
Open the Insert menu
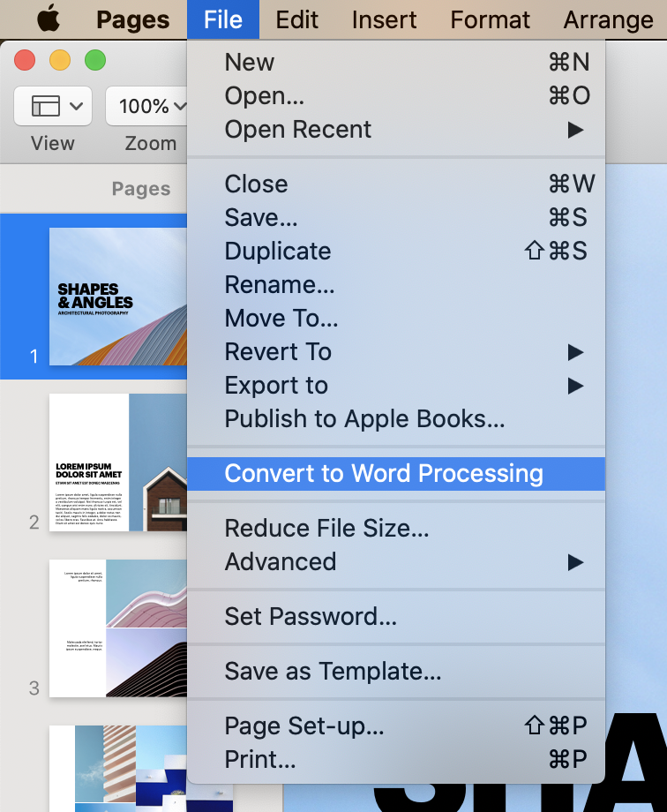384,19
